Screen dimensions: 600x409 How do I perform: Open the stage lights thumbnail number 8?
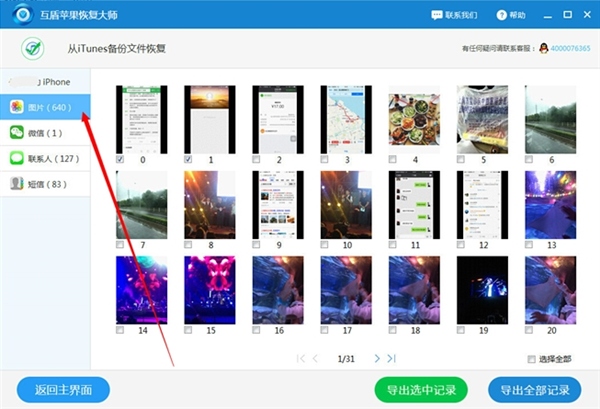click(210, 205)
